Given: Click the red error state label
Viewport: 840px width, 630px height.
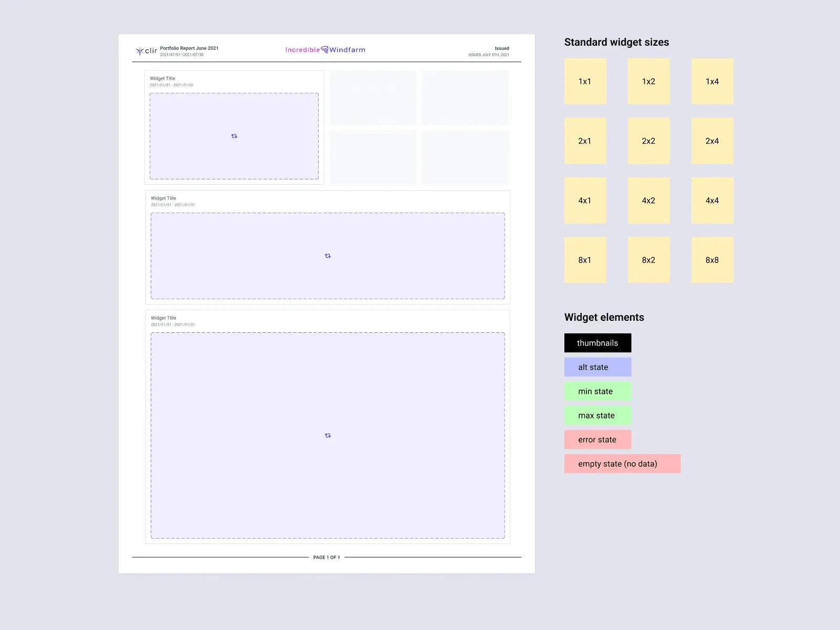Looking at the screenshot, I should (597, 439).
